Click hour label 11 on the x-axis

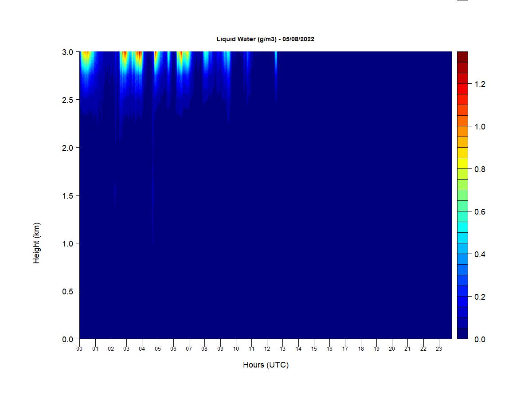[x=251, y=349]
